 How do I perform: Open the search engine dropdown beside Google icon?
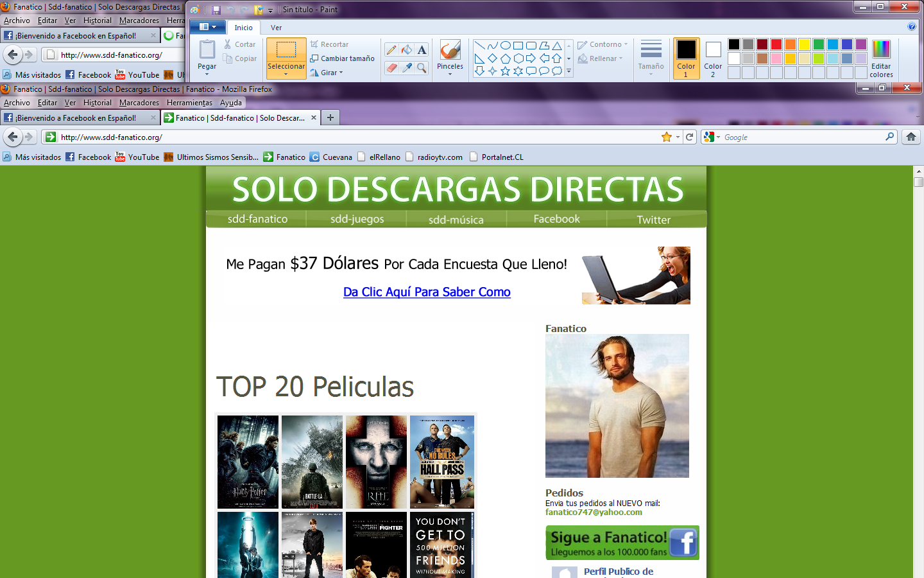pos(718,137)
